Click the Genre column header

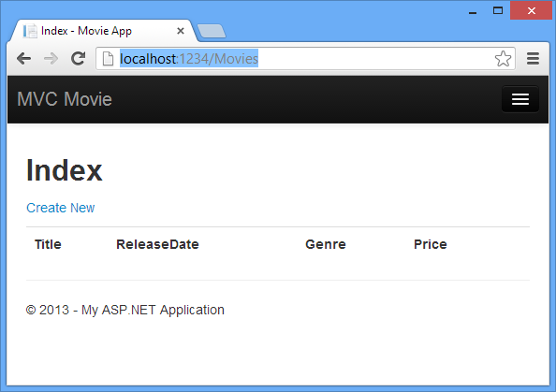pyautogui.click(x=326, y=244)
